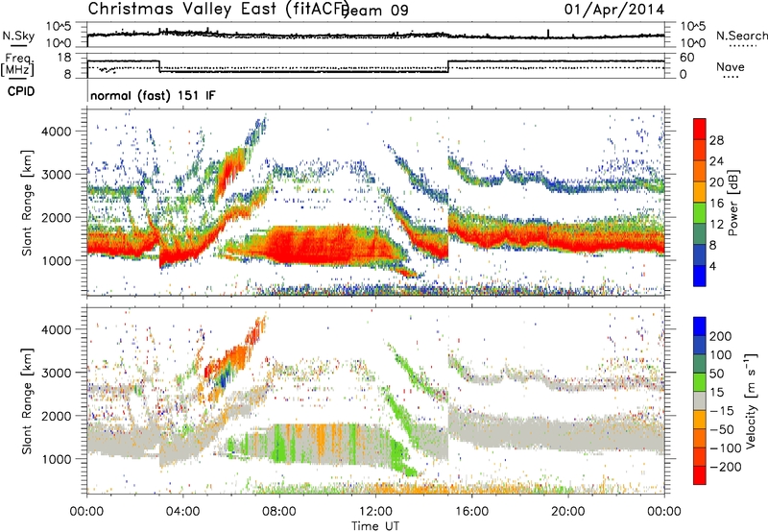The image size is (768, 532).
Task: Click the power colorbar label '28'
Action: pos(716,140)
